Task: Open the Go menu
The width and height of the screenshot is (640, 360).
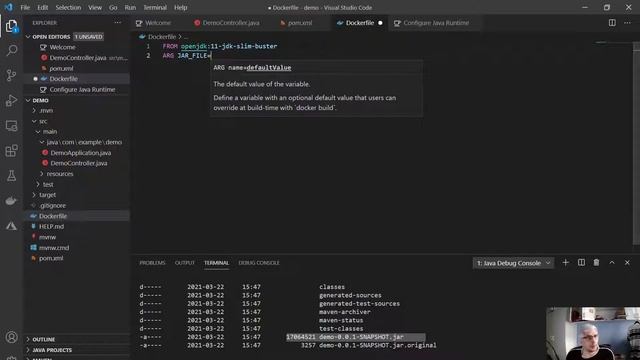Action: 113,7
